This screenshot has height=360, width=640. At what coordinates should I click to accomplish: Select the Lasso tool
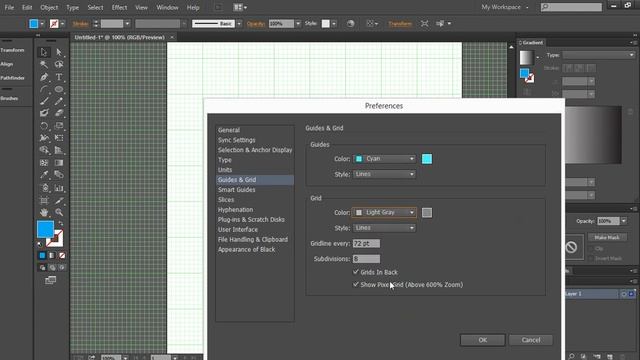click(59, 64)
